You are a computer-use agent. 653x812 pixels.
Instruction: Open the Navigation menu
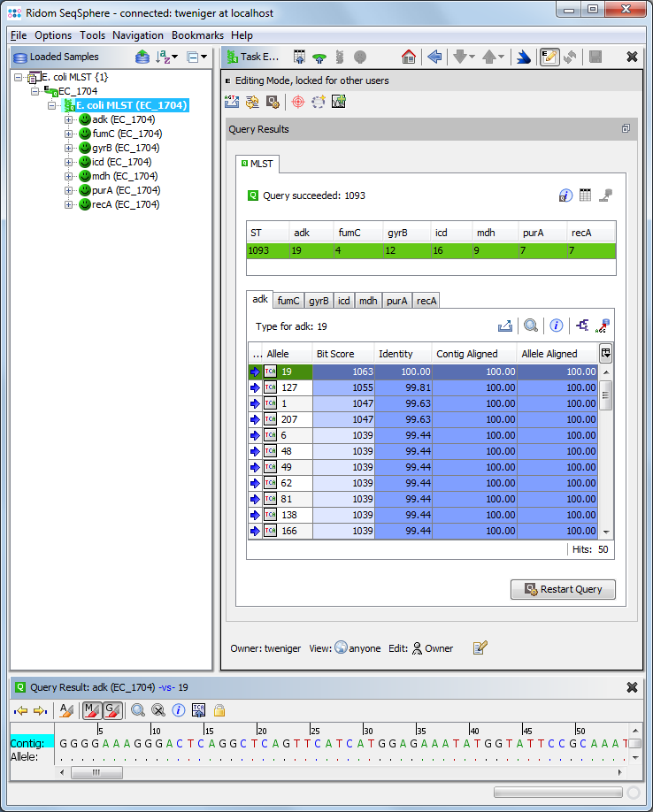(138, 35)
